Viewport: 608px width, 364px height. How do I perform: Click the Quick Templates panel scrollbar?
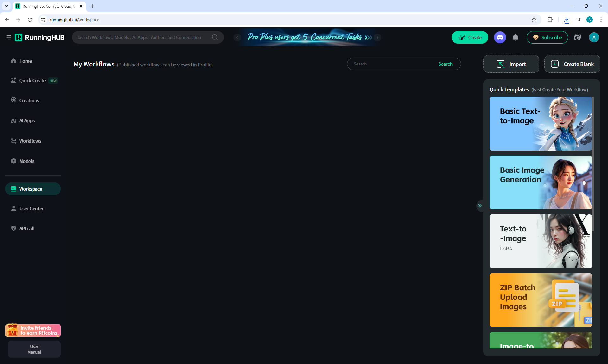tap(593, 164)
